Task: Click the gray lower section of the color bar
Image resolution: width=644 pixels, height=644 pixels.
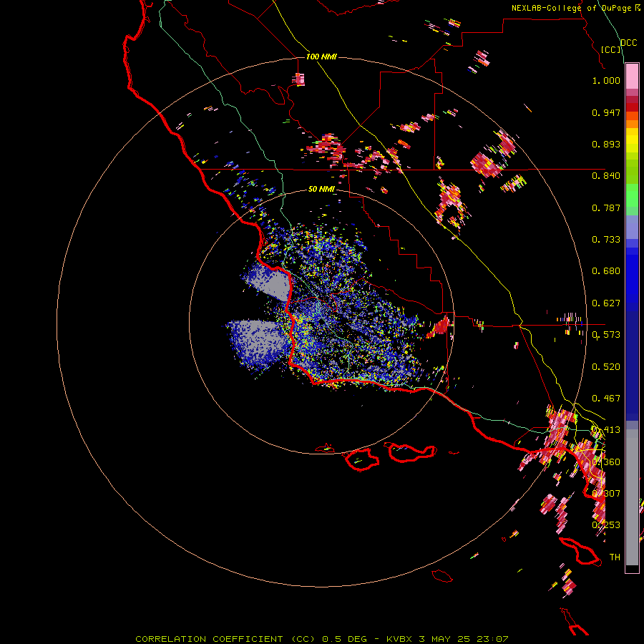Action: 632,497
